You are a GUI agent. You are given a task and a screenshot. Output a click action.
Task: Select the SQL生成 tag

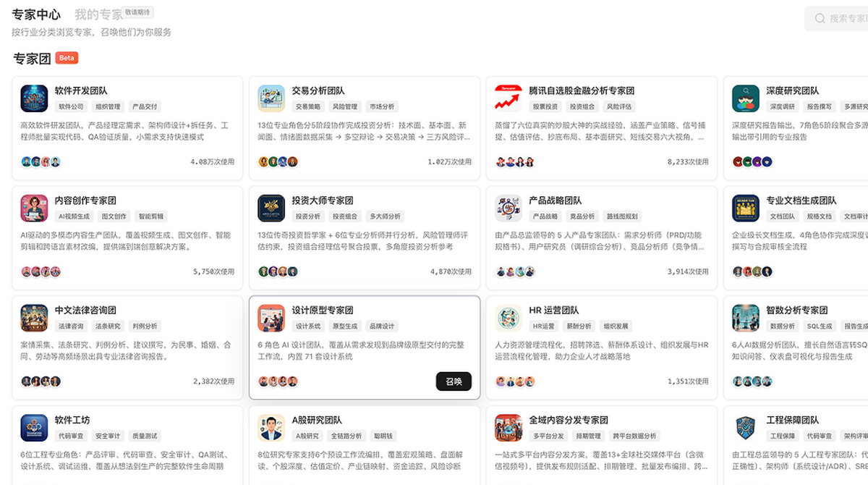coord(820,326)
